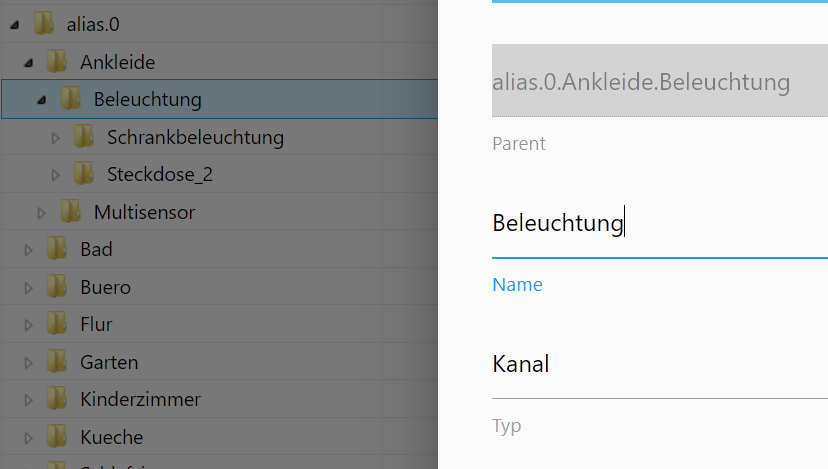The image size is (828, 469).
Task: Click the Schrankbeleuchtung folder icon
Action: [x=83, y=137]
